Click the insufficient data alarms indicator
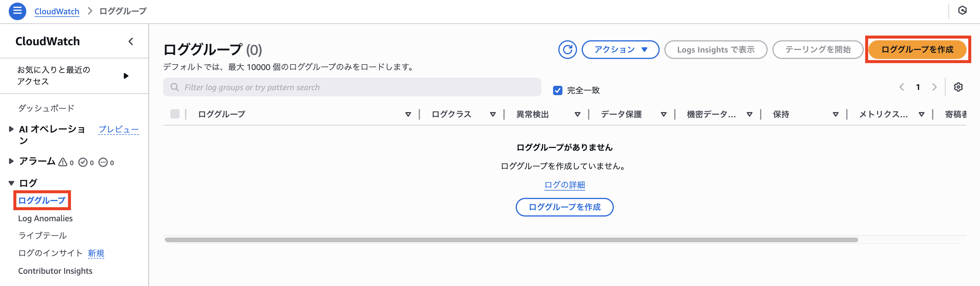Viewport: 980px width, 286px height. (103, 161)
